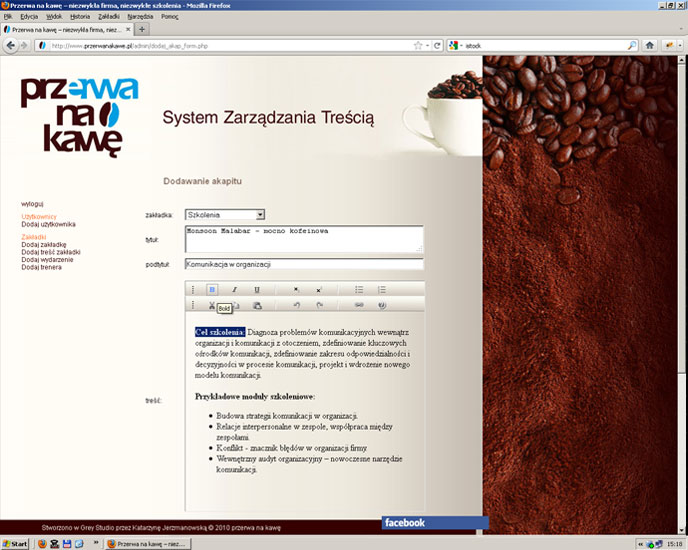Click the 'Przykładowe moduły szkoleniowe:' heading text
This screenshot has height=550, width=688.
tap(254, 396)
